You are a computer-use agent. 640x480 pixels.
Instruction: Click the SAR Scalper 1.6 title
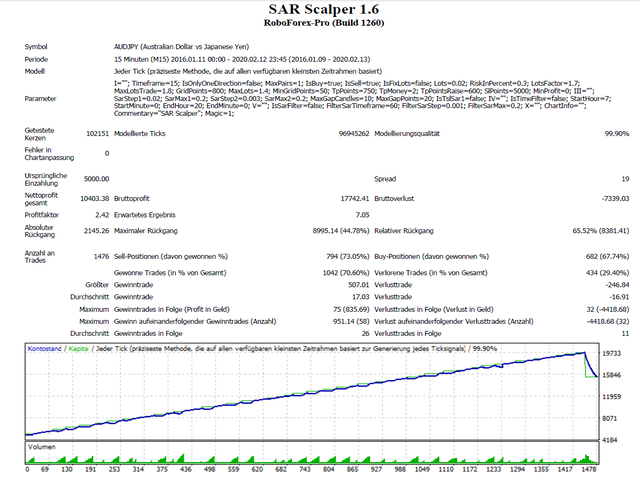324,9
